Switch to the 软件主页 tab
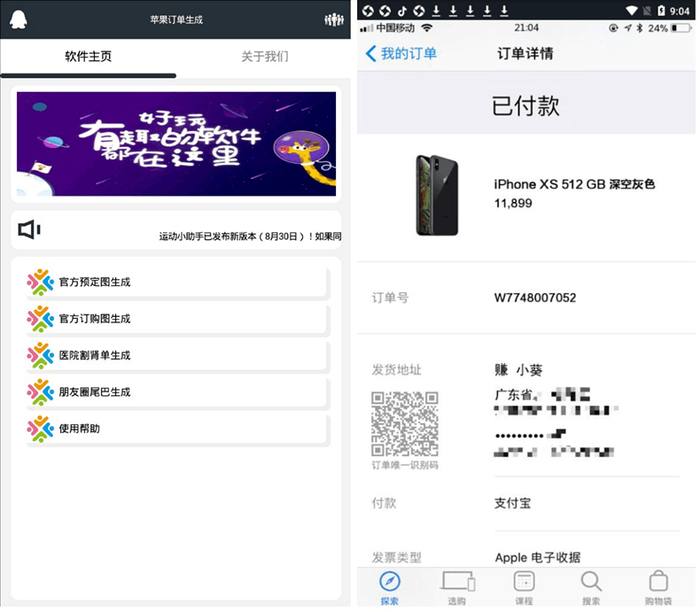 pos(89,57)
